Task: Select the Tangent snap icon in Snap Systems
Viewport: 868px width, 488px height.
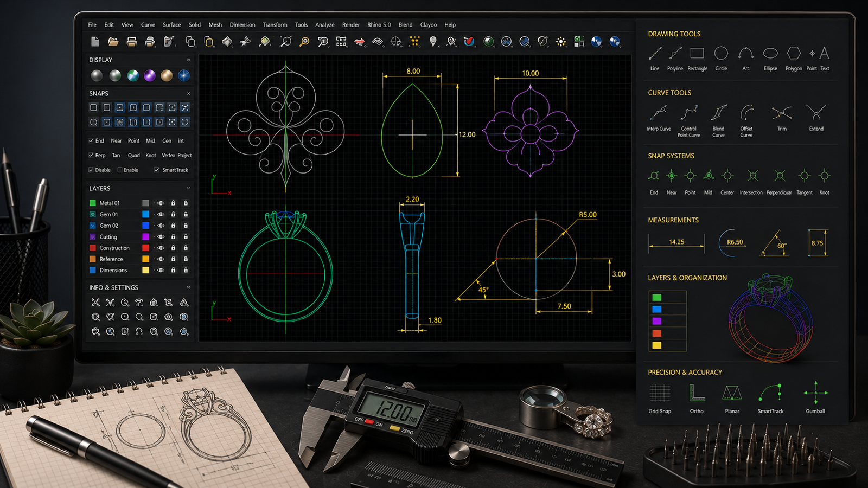Action: tap(805, 176)
